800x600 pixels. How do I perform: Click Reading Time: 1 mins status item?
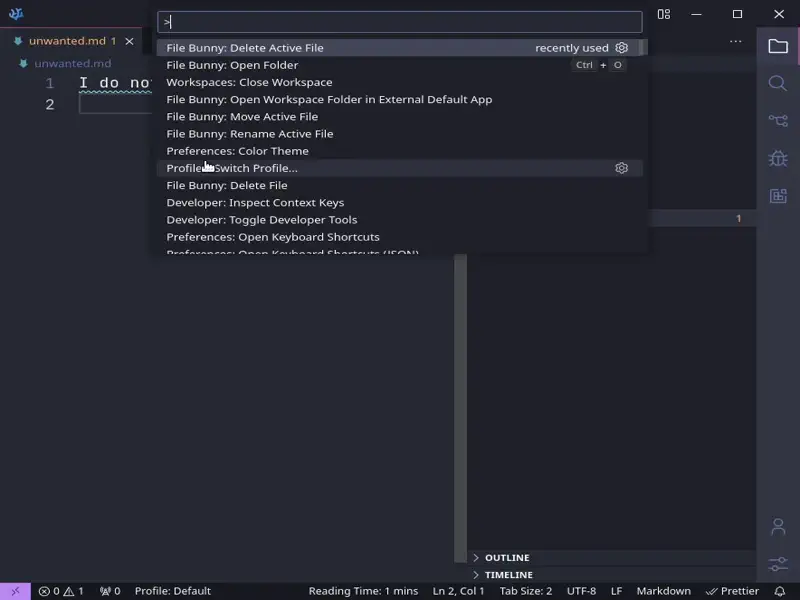(x=363, y=591)
